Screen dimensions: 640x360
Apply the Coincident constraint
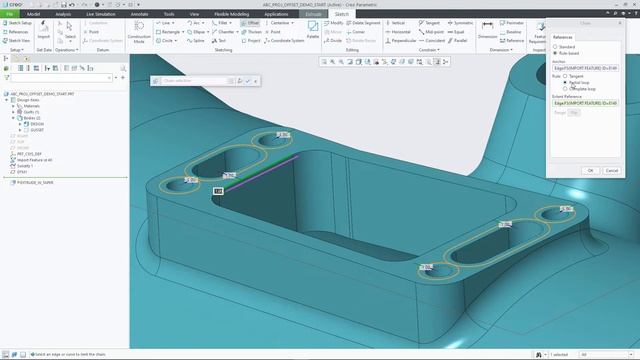[432, 41]
